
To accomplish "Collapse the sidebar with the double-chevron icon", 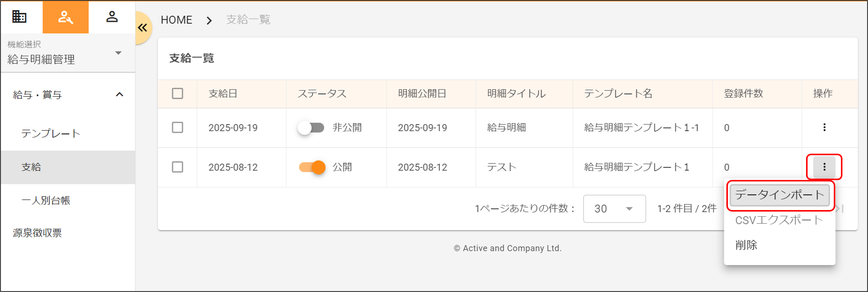I will pos(143,28).
